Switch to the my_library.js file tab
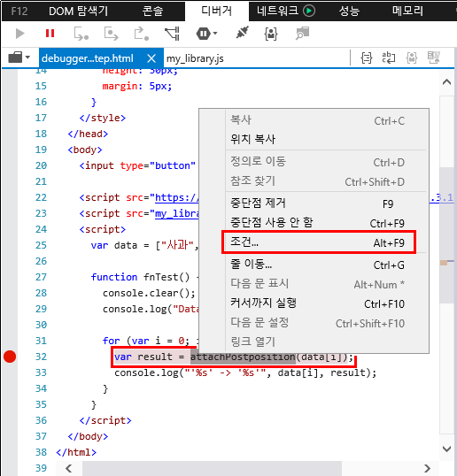The image size is (457, 476). pyautogui.click(x=195, y=58)
